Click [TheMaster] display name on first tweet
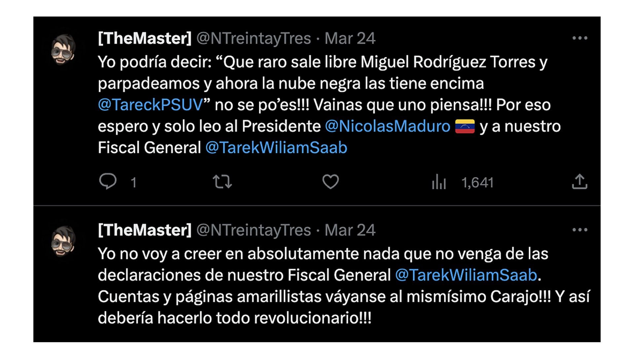634x364 pixels. click(x=145, y=38)
